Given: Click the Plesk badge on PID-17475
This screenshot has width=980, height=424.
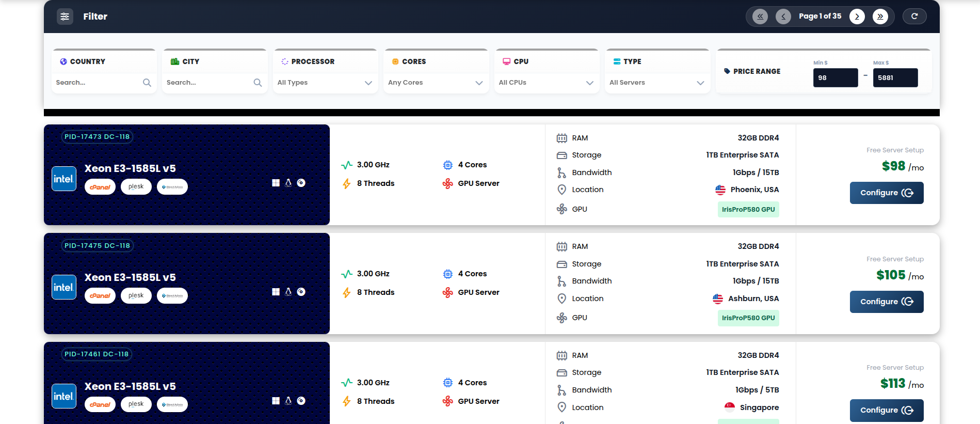Looking at the screenshot, I should pyautogui.click(x=136, y=296).
